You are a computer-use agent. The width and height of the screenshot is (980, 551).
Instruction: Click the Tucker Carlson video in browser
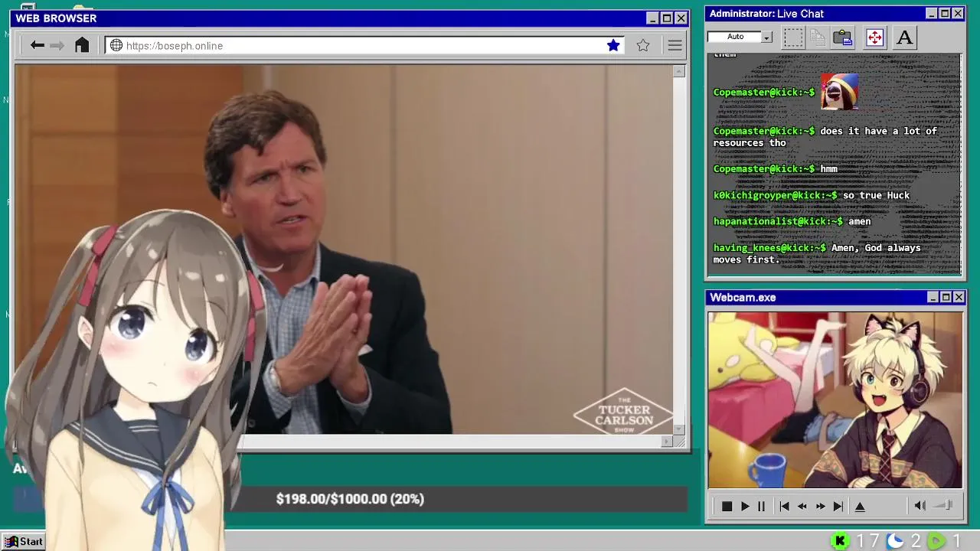pyautogui.click(x=344, y=249)
